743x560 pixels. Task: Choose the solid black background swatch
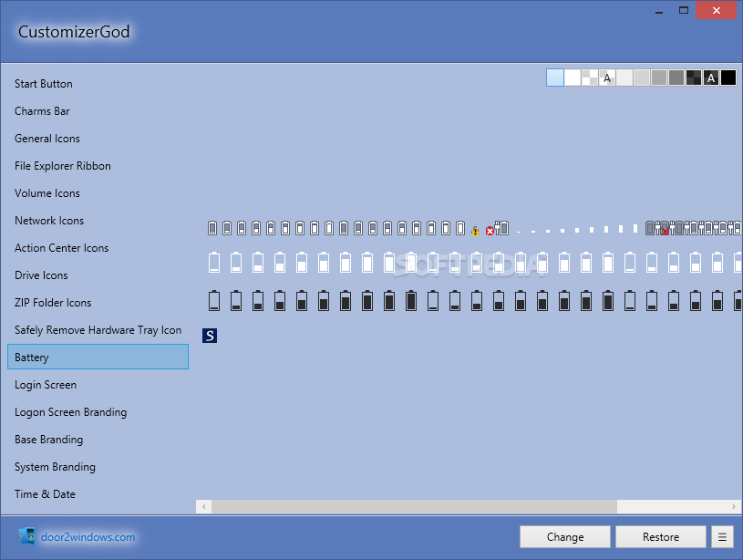pos(728,78)
